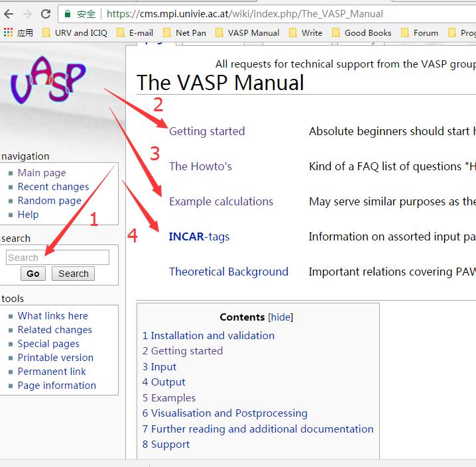Go to Main page in navigation
476x467 pixels.
pos(42,173)
